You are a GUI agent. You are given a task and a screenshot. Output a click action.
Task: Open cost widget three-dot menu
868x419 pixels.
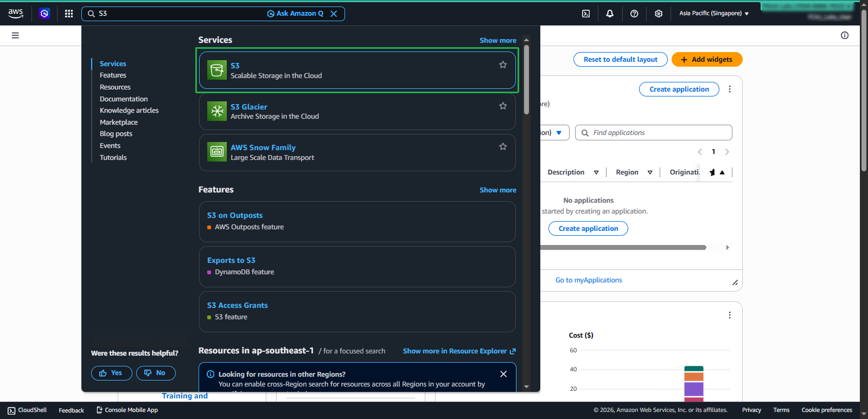[730, 315]
